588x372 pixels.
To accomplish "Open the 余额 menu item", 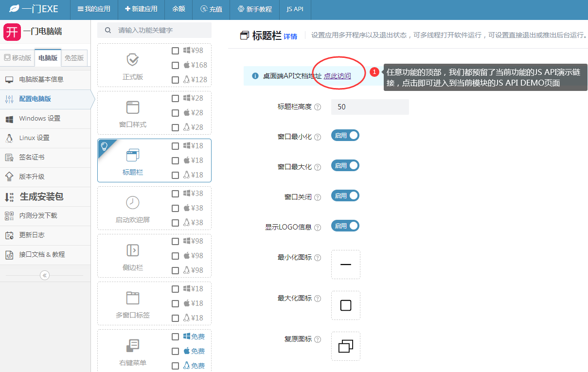I will (x=178, y=9).
